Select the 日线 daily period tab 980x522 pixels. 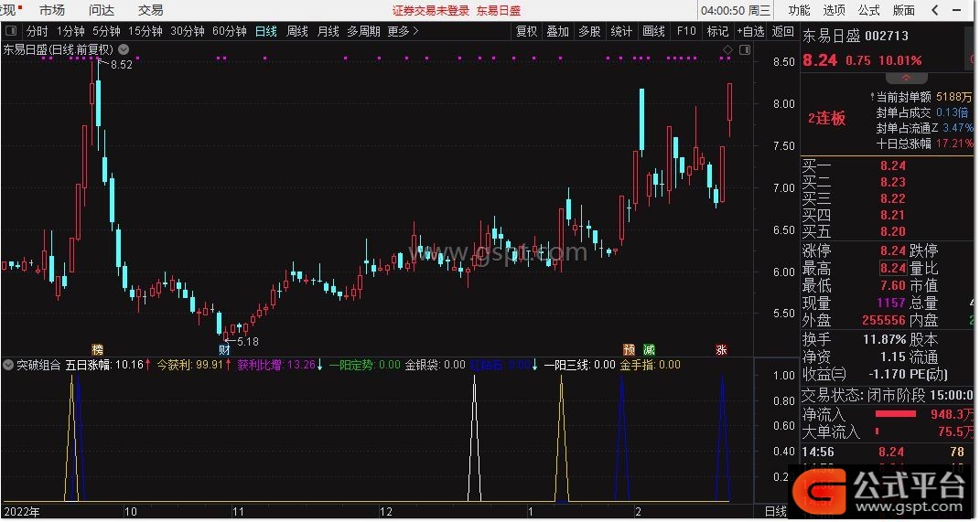point(265,31)
